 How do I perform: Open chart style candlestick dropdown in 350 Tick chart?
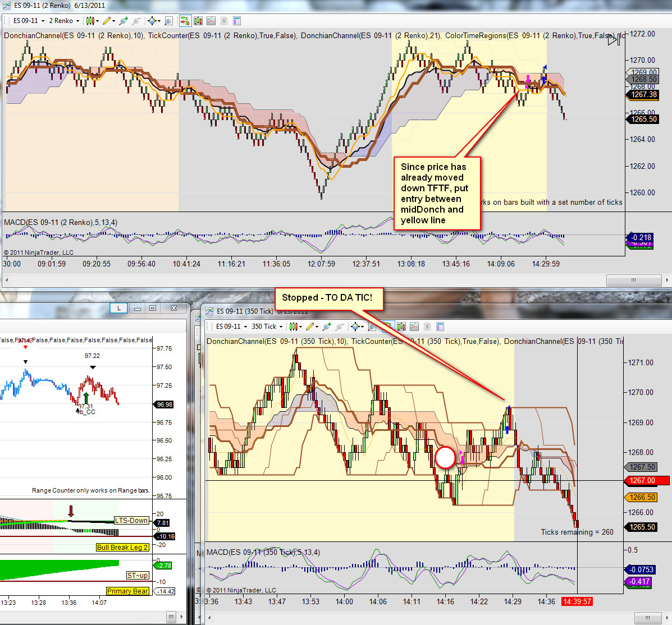pyautogui.click(x=296, y=327)
